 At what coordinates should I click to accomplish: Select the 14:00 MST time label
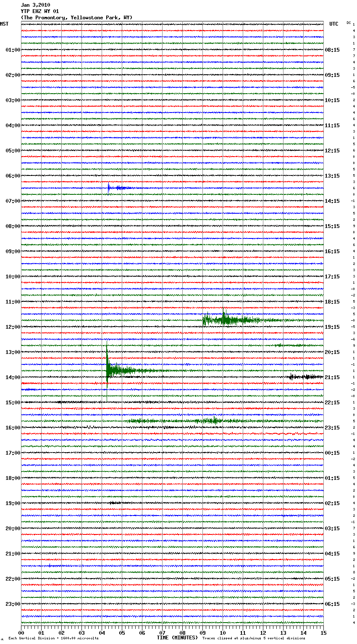point(13,377)
